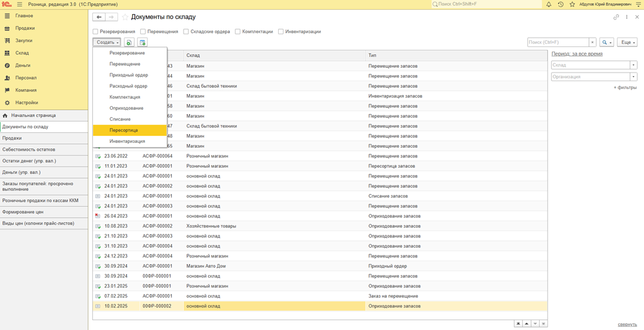The height and width of the screenshot is (330, 644).
Task: Click the notifications bell icon
Action: click(x=548, y=4)
